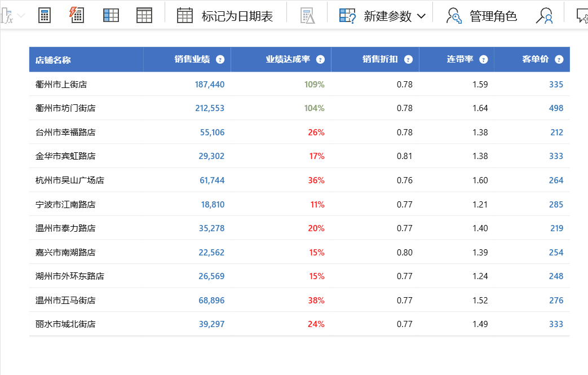Image resolution: width=588 pixels, height=375 pixels.
Task: Click sales value 187,440
Action: point(210,85)
